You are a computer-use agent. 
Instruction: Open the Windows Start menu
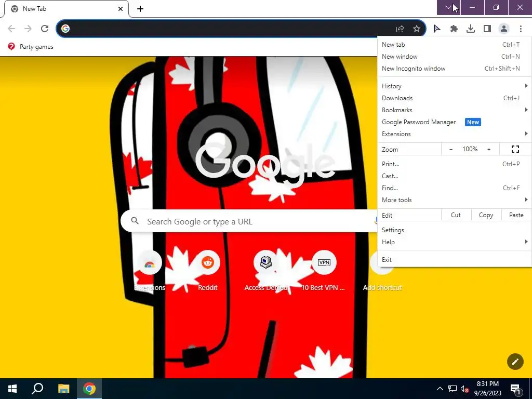pyautogui.click(x=12, y=389)
